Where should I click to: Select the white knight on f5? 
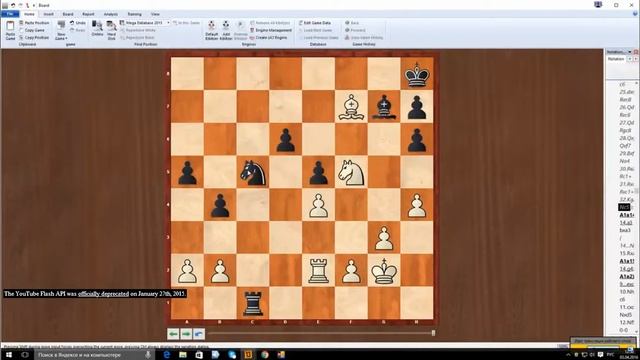pyautogui.click(x=351, y=172)
